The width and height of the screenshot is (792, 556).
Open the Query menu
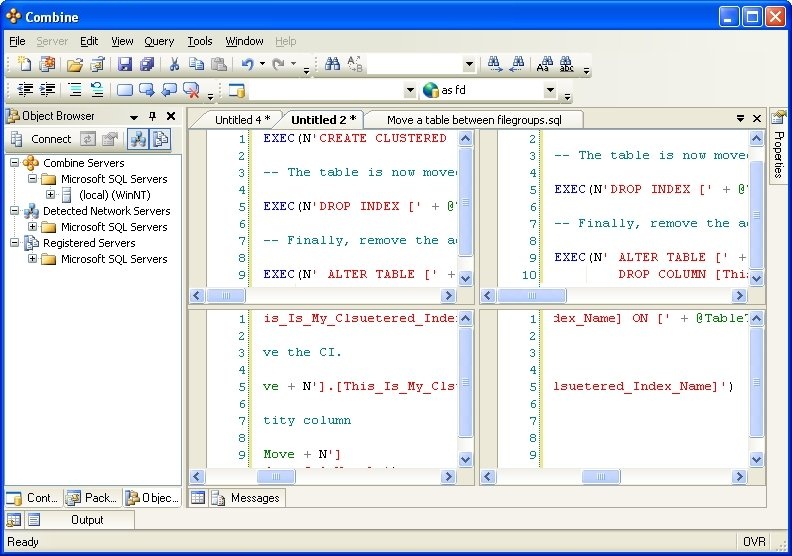(159, 41)
